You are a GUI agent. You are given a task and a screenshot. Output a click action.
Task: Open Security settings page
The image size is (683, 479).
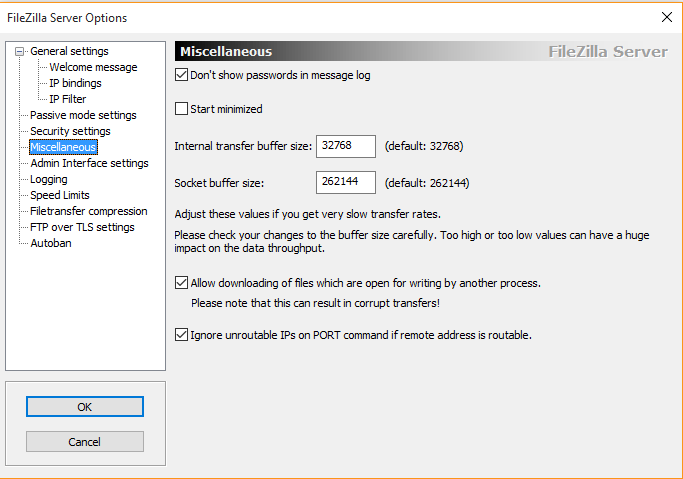point(70,131)
